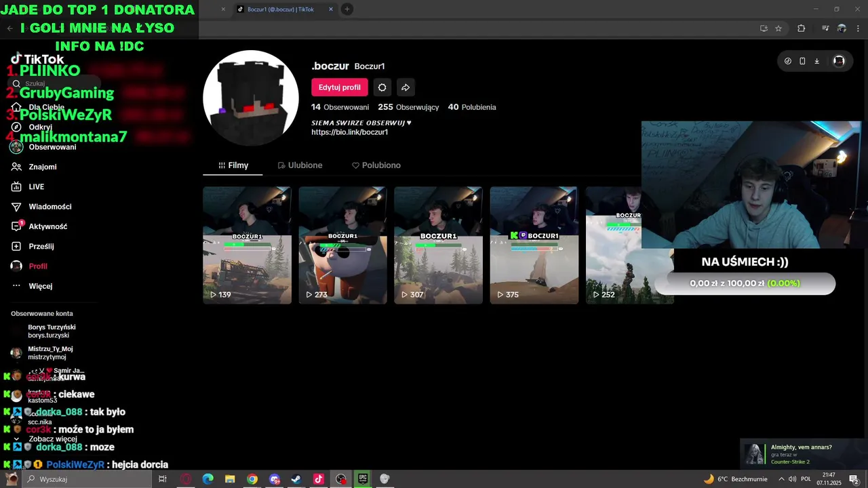Open Discord from the taskbar
868x488 pixels.
point(275,479)
